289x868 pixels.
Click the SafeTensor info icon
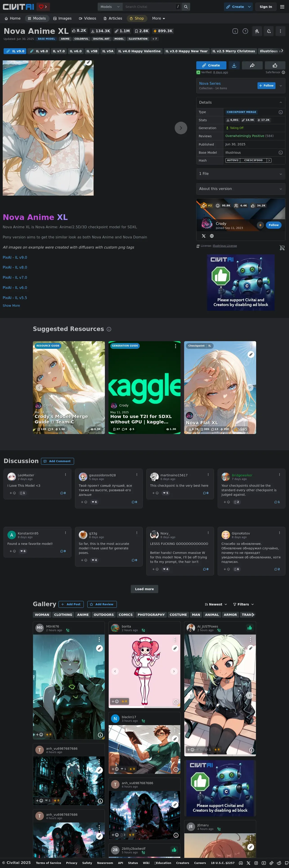(x=283, y=72)
